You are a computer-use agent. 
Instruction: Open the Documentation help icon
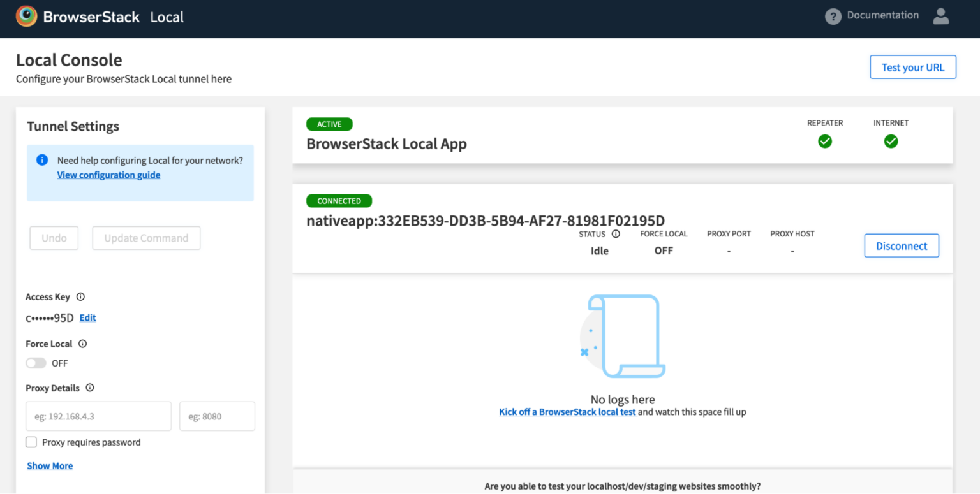point(833,16)
